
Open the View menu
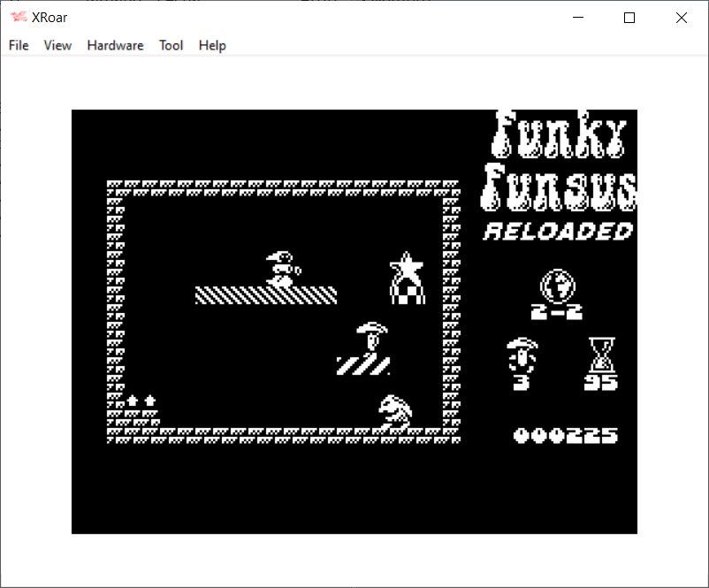(57, 45)
